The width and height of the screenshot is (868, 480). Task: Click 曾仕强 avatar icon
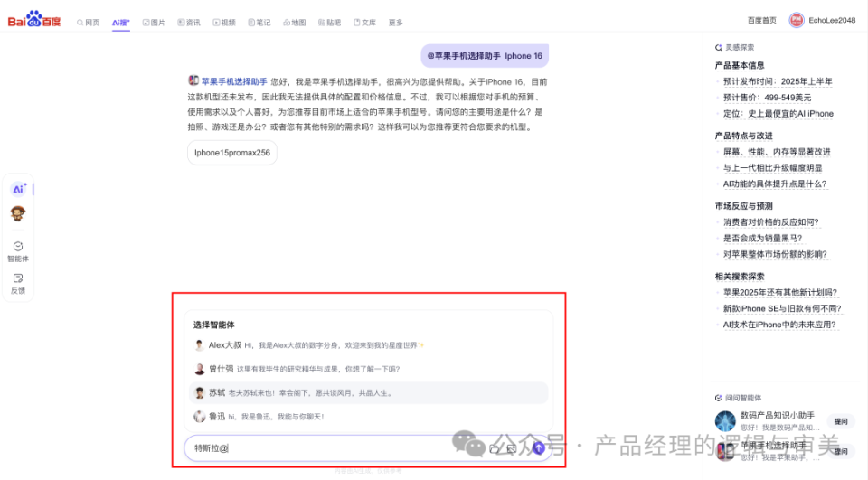pyautogui.click(x=199, y=370)
